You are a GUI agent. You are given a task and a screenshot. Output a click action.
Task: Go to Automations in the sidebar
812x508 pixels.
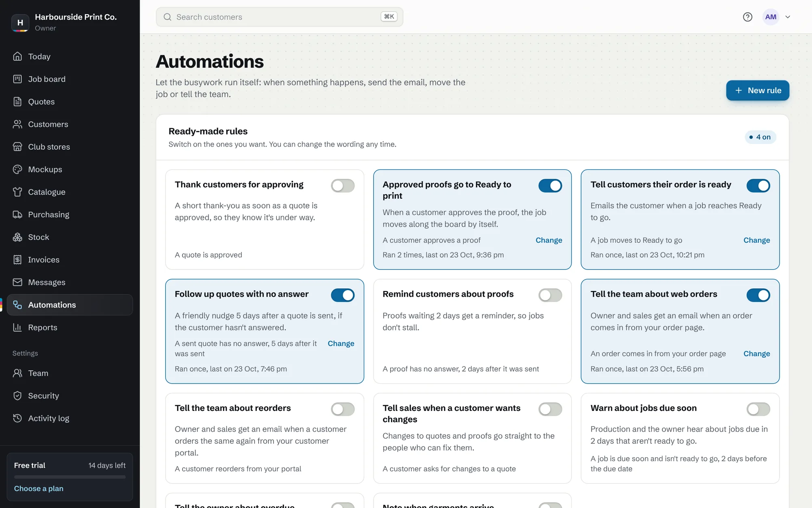70,305
